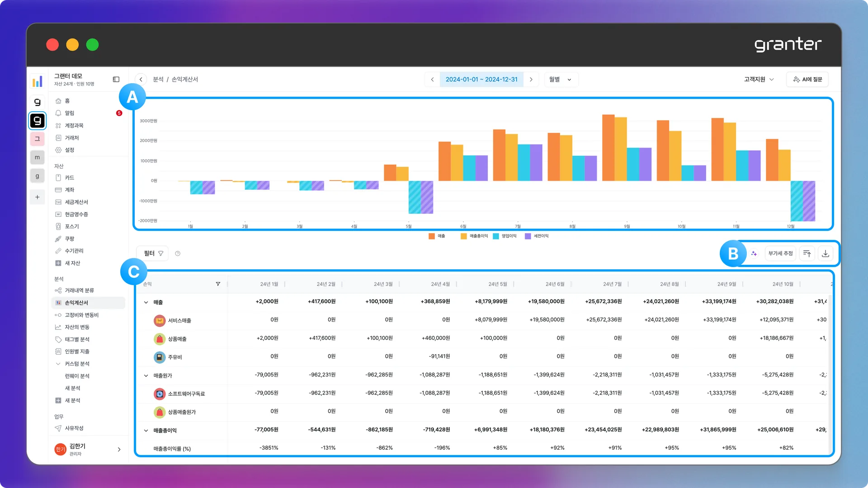Collapse the 매출원가 row group
The image size is (868, 488).
click(x=146, y=375)
